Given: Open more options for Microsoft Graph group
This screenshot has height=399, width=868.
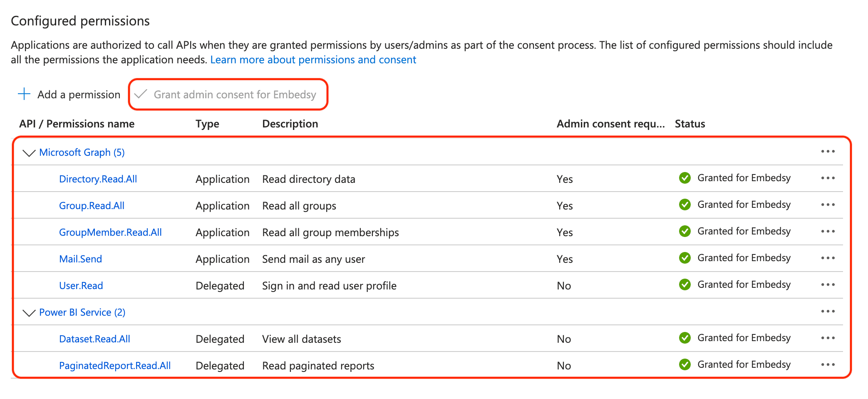Looking at the screenshot, I should [x=828, y=151].
